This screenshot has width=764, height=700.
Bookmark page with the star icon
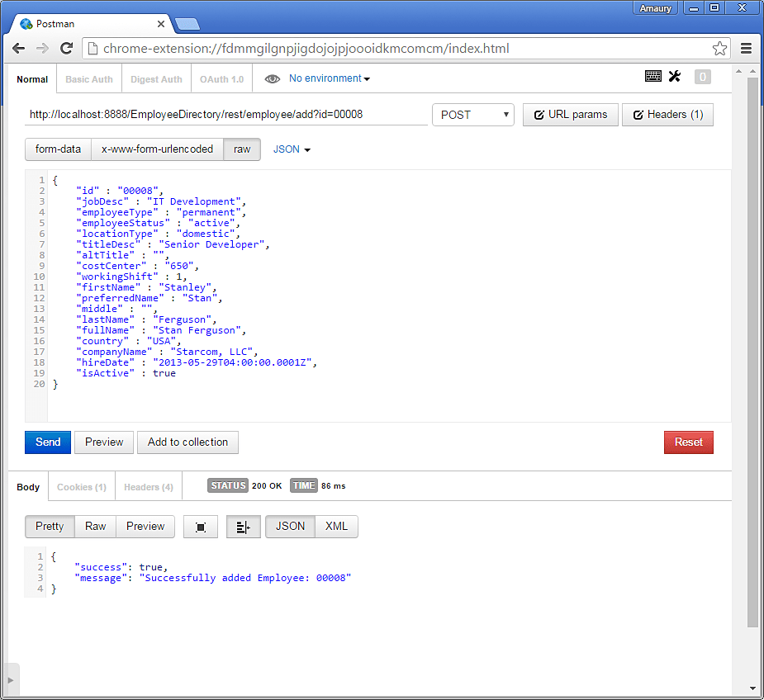pyautogui.click(x=719, y=48)
